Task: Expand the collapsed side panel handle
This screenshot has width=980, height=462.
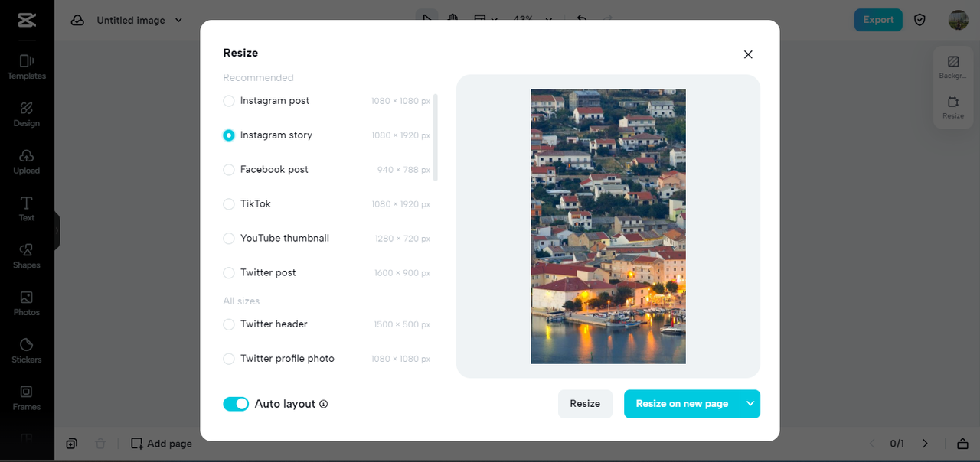Action: (57, 230)
